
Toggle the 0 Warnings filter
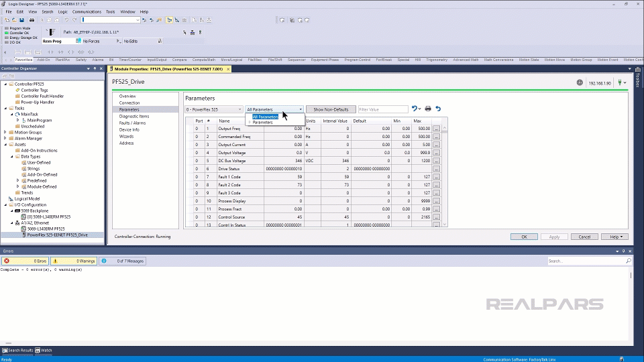click(x=74, y=261)
